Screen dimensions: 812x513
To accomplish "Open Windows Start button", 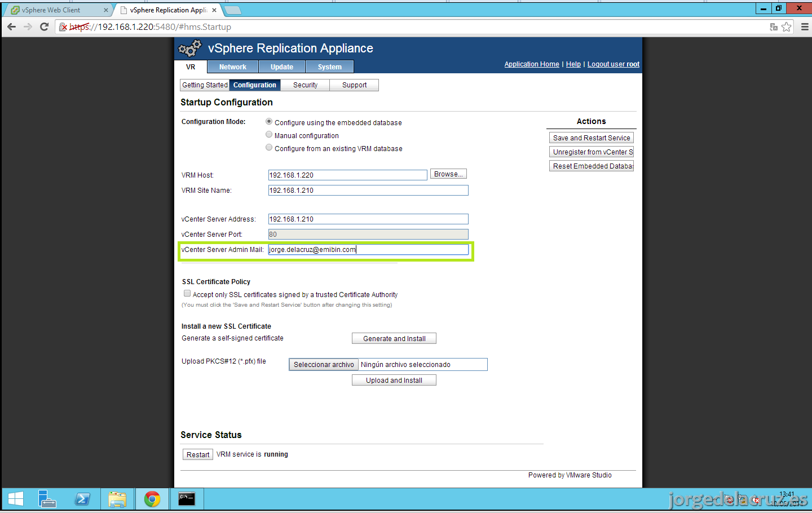I will 16,499.
